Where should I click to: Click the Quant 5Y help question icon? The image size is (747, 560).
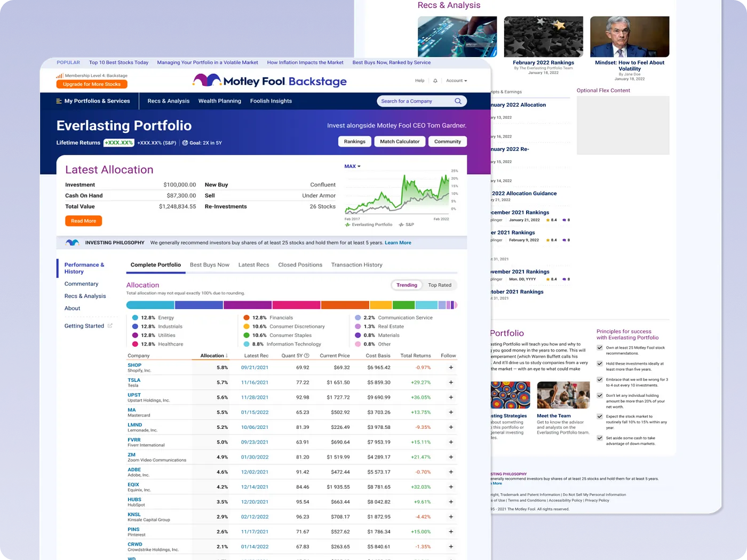(x=307, y=356)
